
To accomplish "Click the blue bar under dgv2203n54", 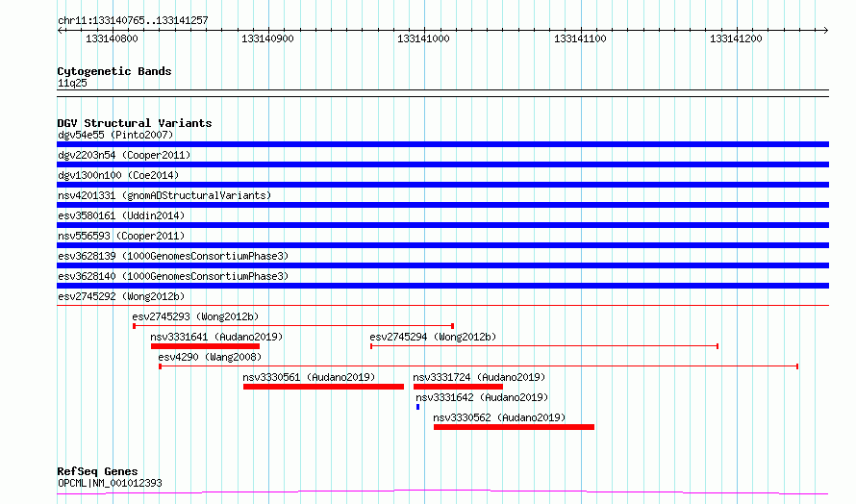I will point(442,164).
